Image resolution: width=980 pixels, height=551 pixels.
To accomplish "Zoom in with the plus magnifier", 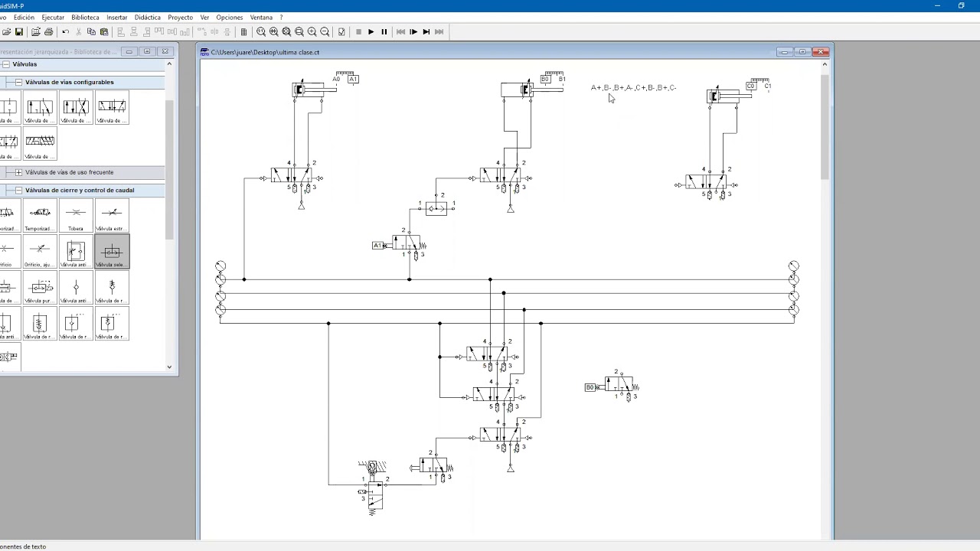I will [x=312, y=31].
